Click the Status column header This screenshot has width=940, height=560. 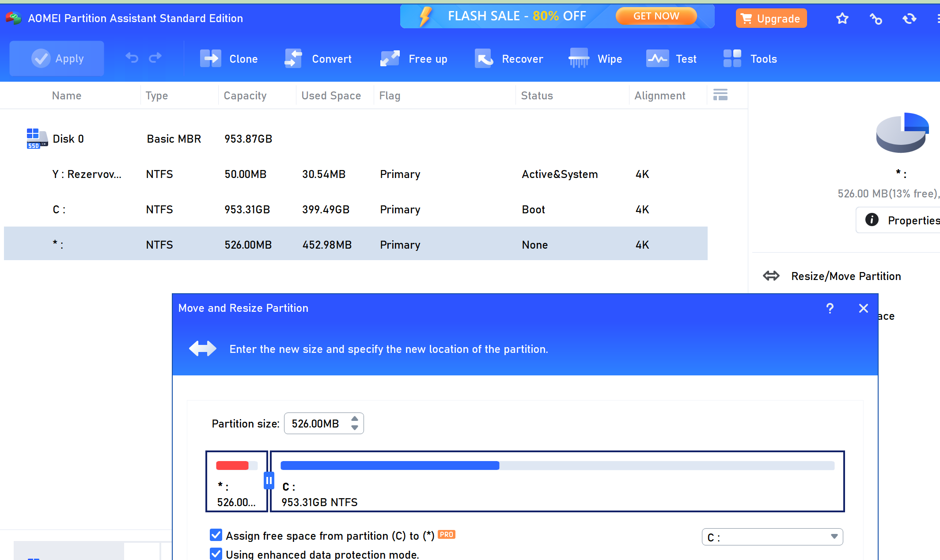tap(537, 95)
